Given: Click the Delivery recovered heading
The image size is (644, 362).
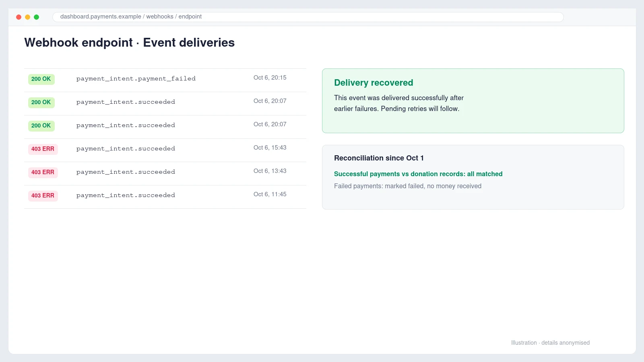Looking at the screenshot, I should 374,83.
